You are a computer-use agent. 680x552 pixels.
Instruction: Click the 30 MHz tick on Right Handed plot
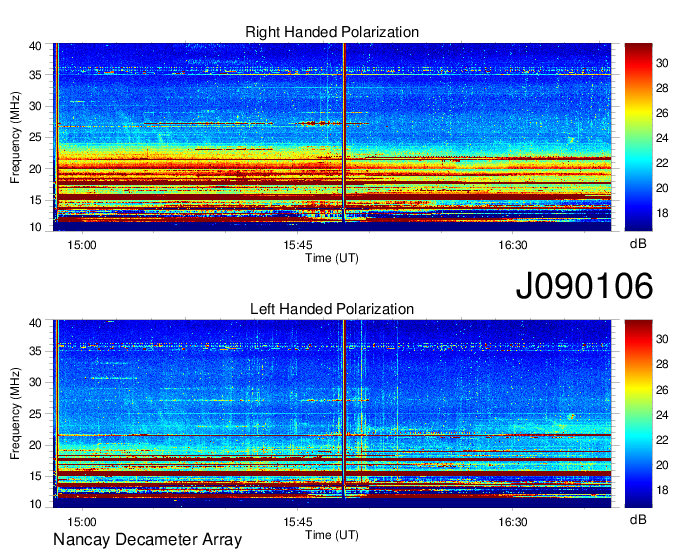36,106
